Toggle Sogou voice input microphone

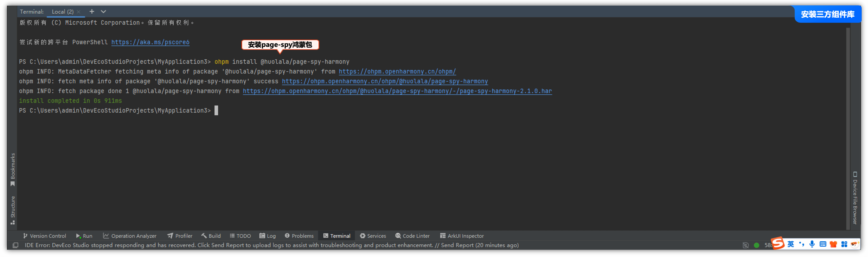click(x=812, y=244)
